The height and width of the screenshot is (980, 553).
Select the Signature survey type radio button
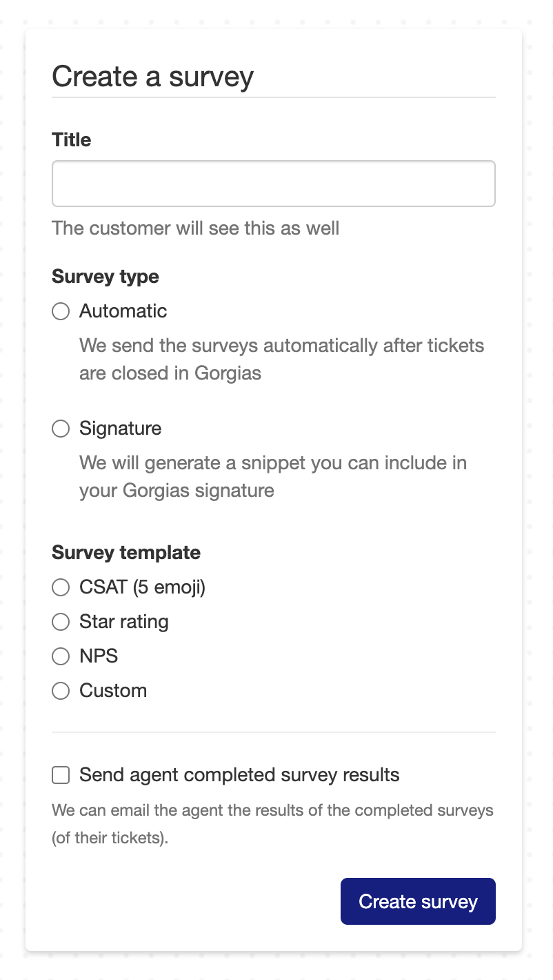[x=61, y=429]
